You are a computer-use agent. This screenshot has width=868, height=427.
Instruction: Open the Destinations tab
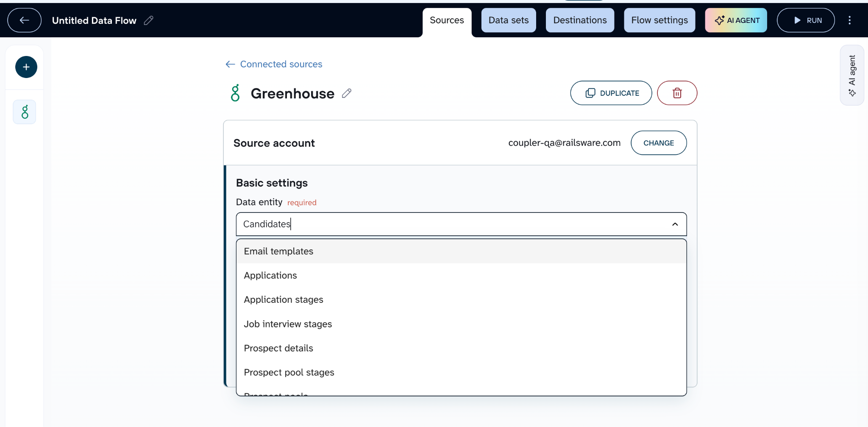[x=580, y=20]
